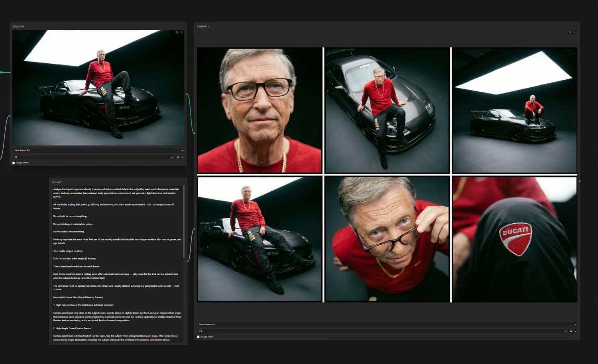Enable Google Search on the left Generate node
This screenshot has width=598, height=364.
(14, 163)
